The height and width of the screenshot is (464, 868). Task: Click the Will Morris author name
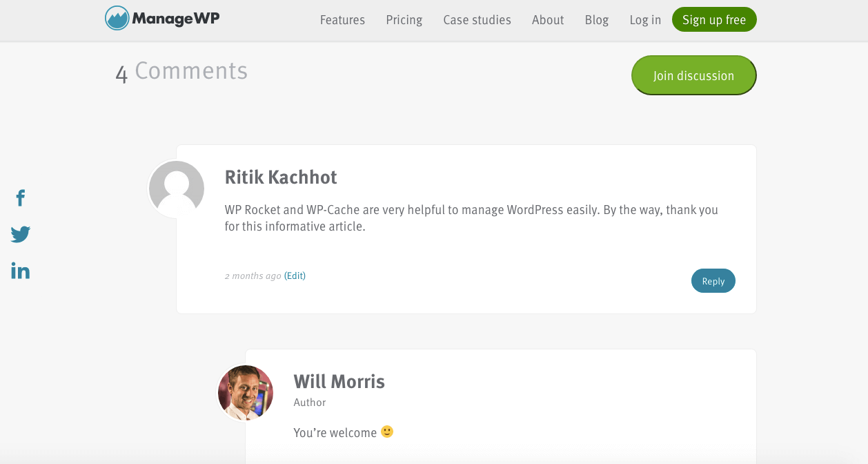(339, 381)
